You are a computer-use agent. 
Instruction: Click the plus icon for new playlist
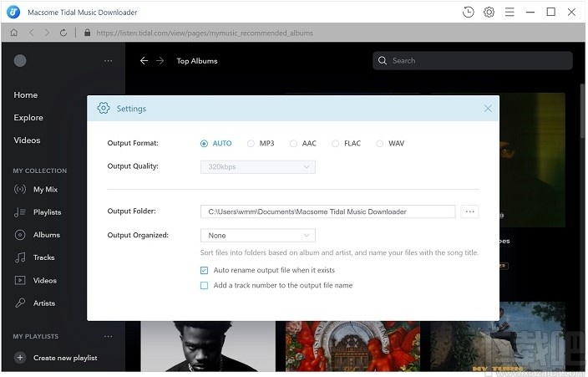[x=20, y=358]
